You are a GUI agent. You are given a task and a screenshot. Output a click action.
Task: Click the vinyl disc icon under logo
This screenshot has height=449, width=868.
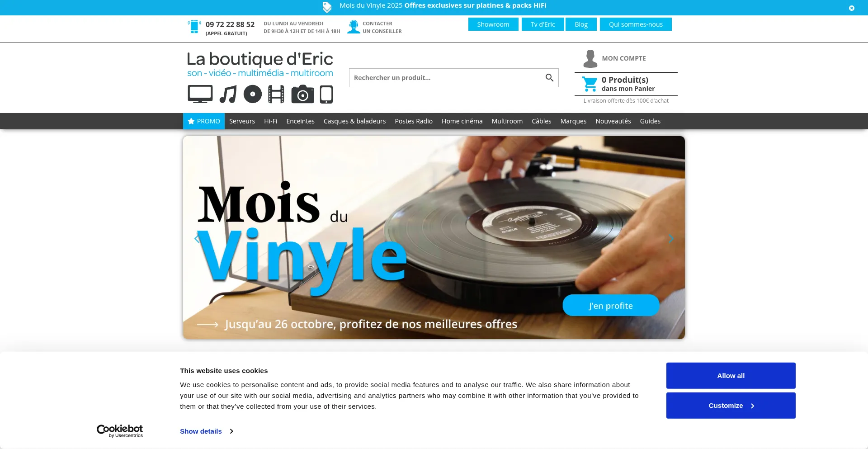pos(253,94)
